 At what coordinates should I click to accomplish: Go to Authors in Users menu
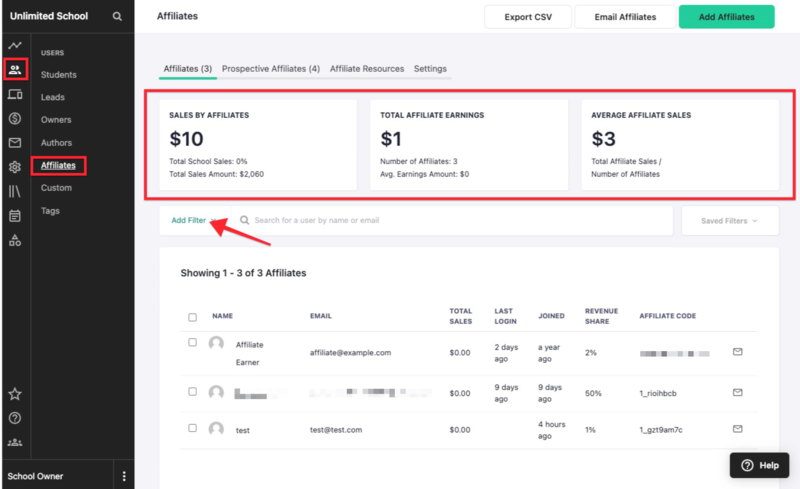(56, 142)
